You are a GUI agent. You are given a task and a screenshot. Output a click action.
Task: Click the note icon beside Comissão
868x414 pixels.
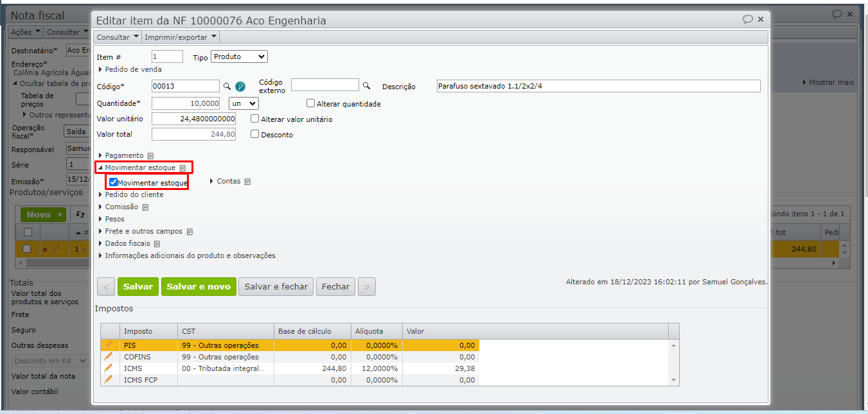(145, 207)
